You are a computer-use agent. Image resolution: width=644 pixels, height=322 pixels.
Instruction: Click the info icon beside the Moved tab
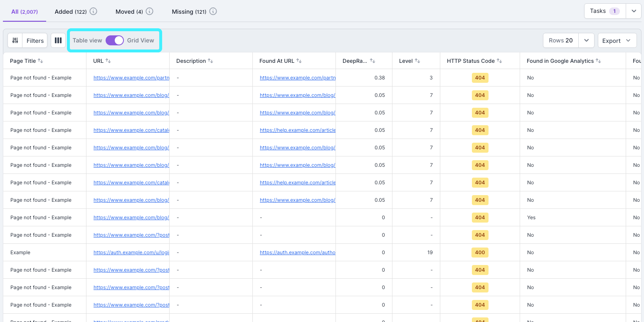149,11
